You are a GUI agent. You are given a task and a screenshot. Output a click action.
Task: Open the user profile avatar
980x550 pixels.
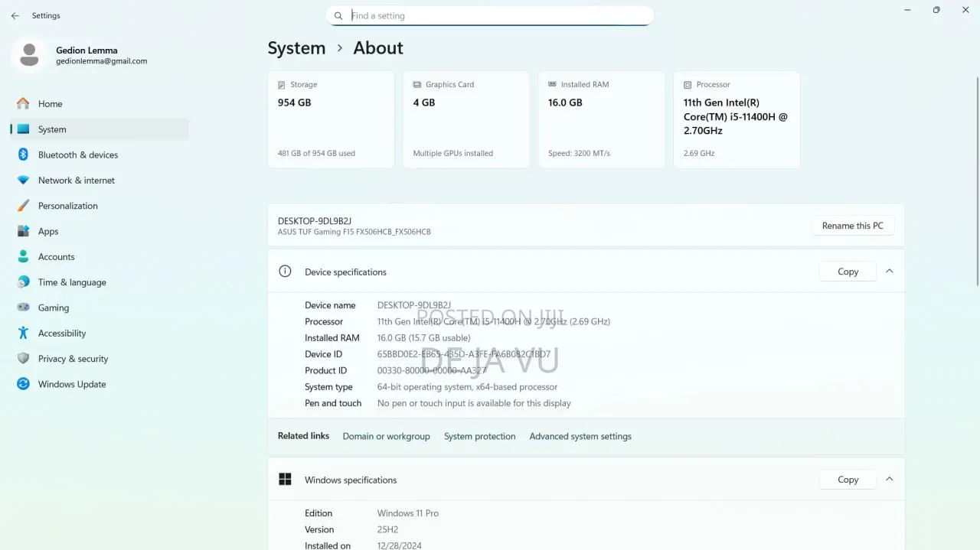click(x=29, y=55)
